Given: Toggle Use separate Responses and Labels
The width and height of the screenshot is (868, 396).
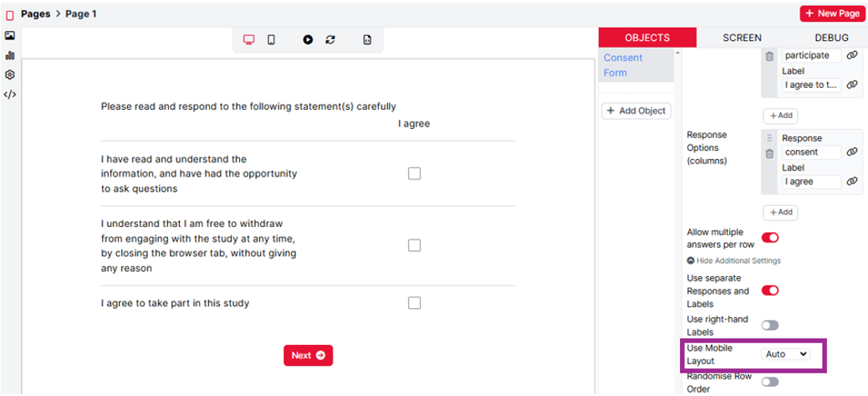Looking at the screenshot, I should pyautogui.click(x=770, y=291).
